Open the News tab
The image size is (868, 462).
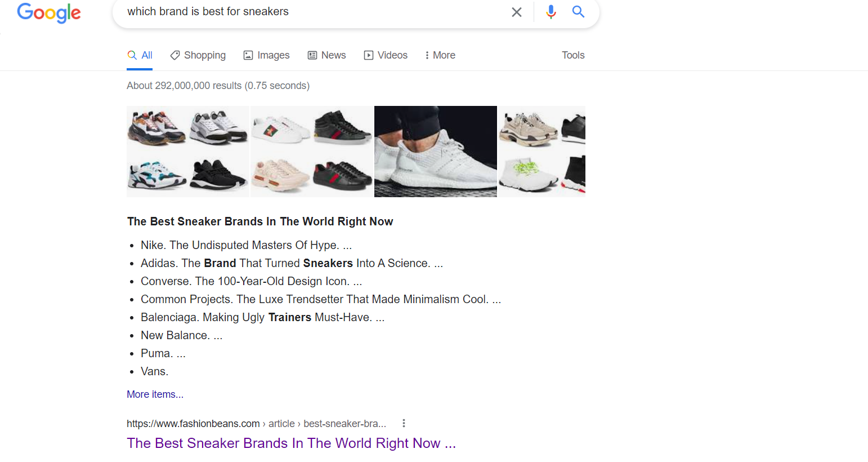point(326,55)
